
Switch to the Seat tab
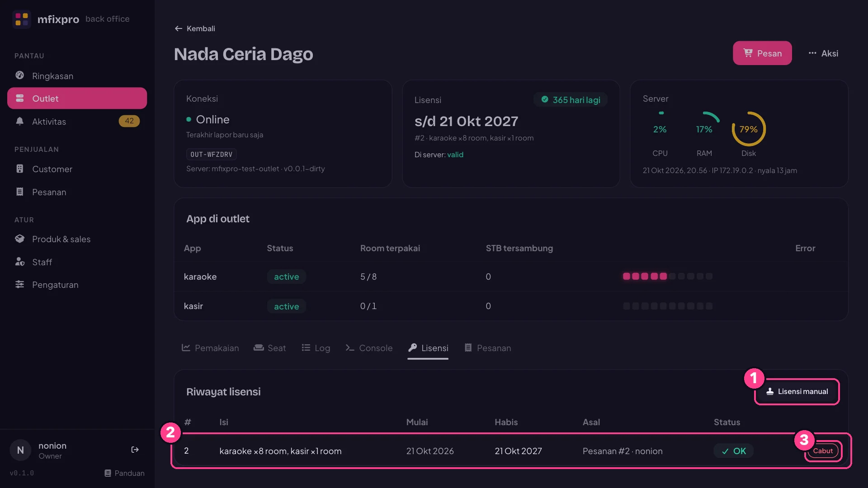(270, 348)
